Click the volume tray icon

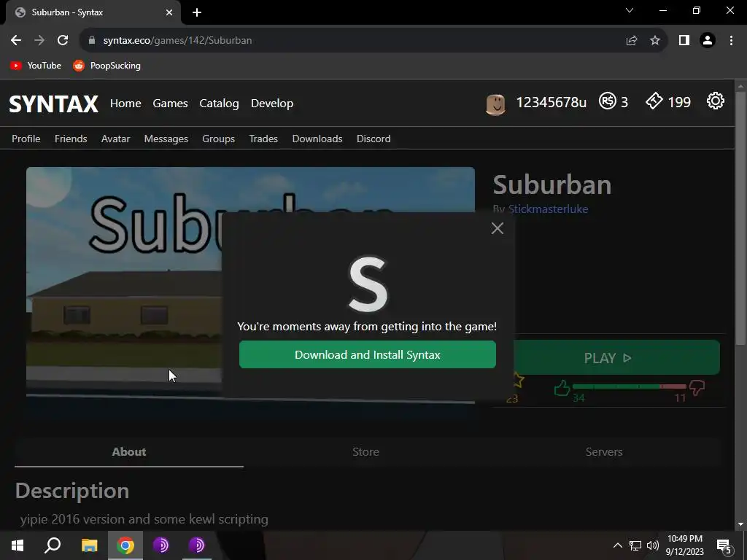pyautogui.click(x=653, y=545)
